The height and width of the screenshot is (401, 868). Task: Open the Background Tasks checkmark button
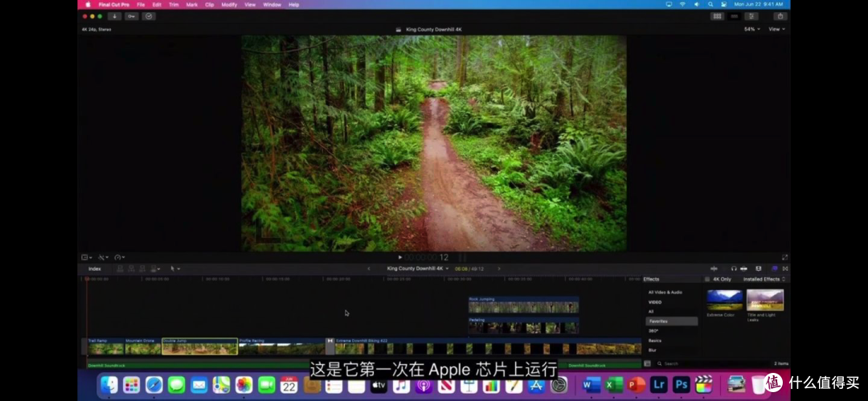pyautogui.click(x=148, y=16)
